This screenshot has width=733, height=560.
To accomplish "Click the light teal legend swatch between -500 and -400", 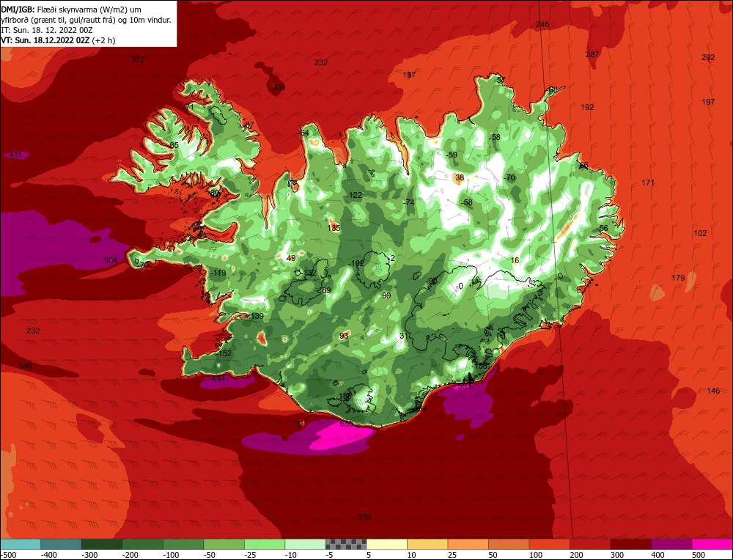I will click(21, 544).
